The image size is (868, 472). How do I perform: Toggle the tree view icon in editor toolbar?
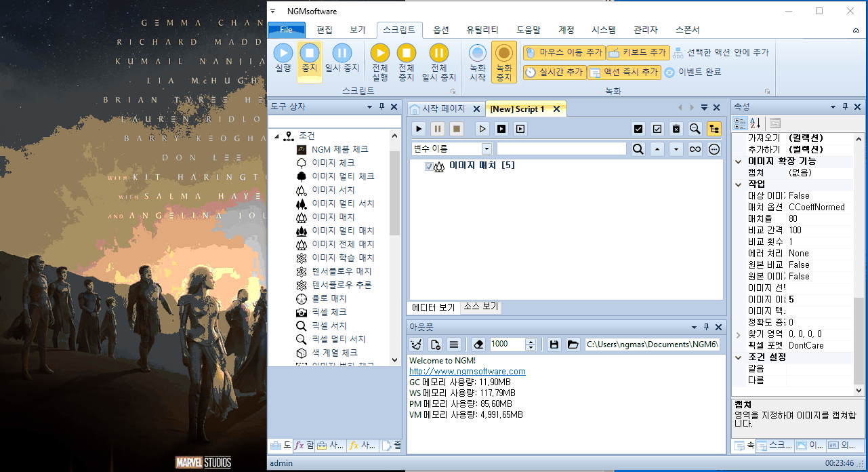tap(714, 129)
